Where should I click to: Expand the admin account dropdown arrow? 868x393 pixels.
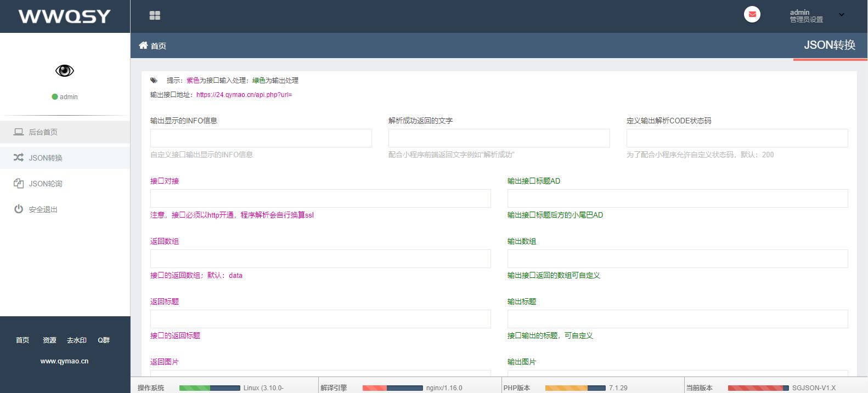841,16
